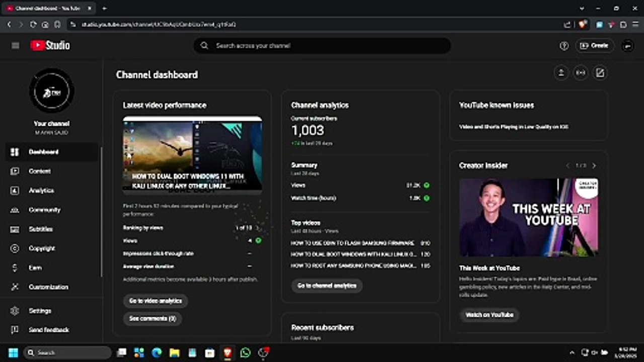Screen dimensions: 644x362
Task: Open Settings via its gear icon
Action: 15,311
